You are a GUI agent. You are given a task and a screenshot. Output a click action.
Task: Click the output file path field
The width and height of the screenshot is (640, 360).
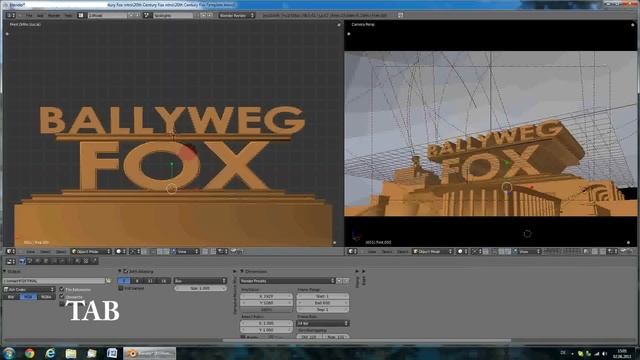tap(53, 281)
